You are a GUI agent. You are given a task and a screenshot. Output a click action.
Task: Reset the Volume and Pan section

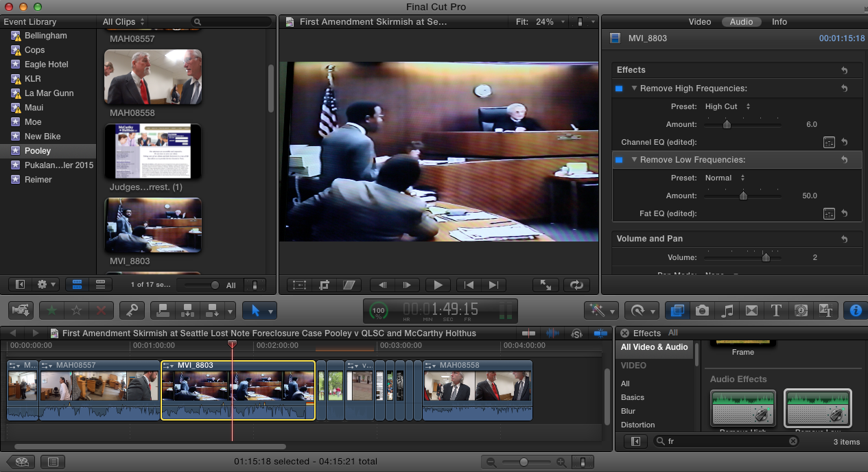click(844, 239)
